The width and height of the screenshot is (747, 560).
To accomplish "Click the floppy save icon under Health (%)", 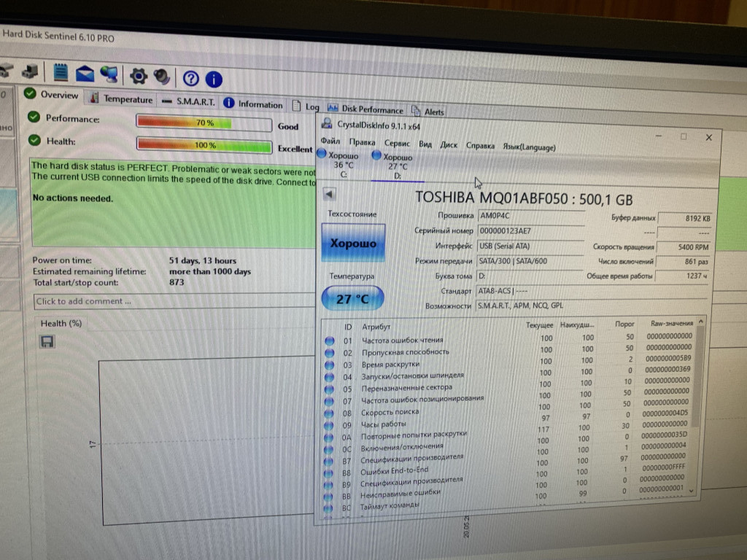I will [47, 341].
